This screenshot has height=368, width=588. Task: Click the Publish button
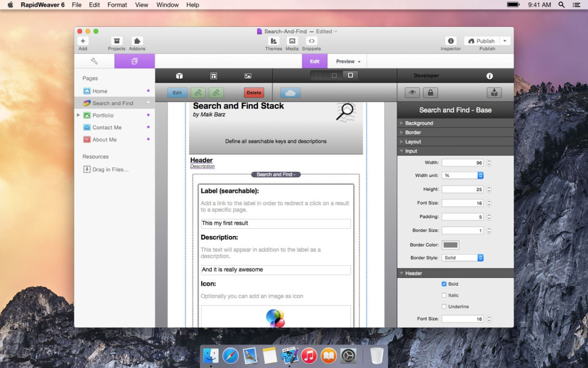482,41
